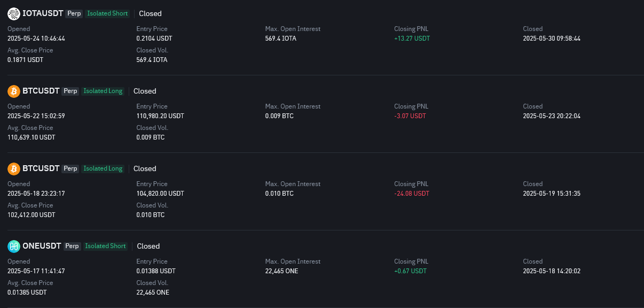Screen dimensions: 644x308
Task: Click the Isolated Long tag on the 110,980.20 entry position
Action: (103, 91)
